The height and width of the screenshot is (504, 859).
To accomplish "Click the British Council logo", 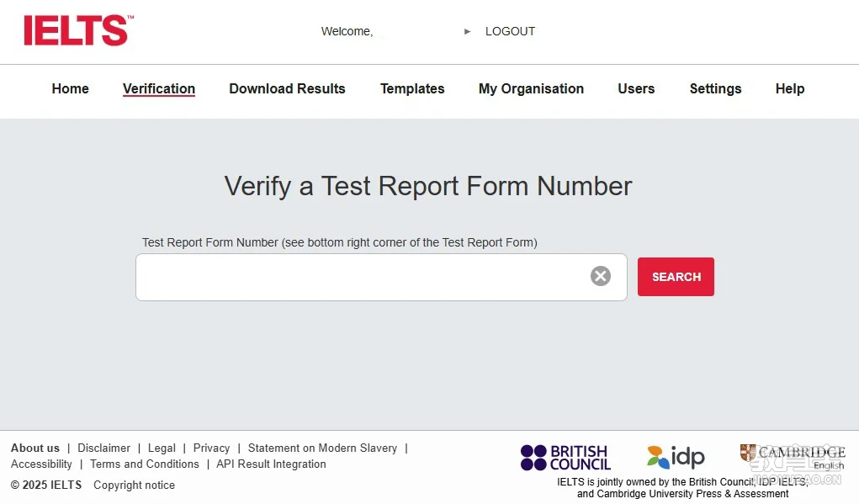I will point(565,458).
